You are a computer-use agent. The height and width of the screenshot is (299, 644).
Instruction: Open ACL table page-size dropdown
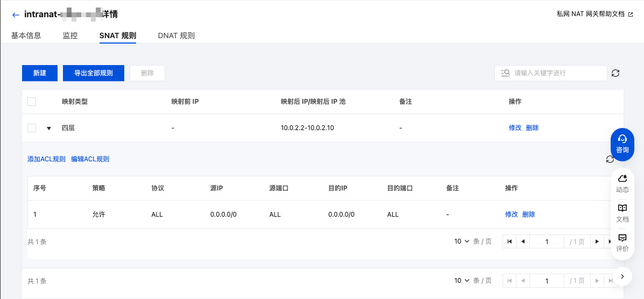pos(462,241)
